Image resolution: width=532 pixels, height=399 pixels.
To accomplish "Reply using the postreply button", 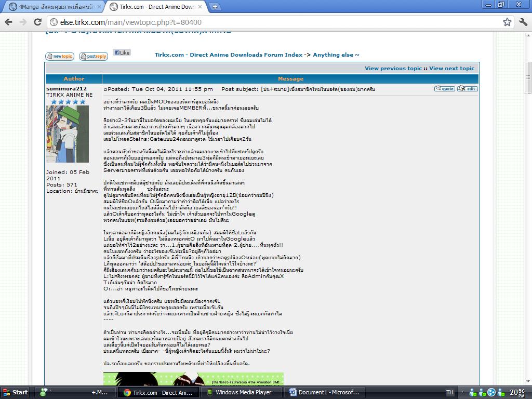I will 94,56.
